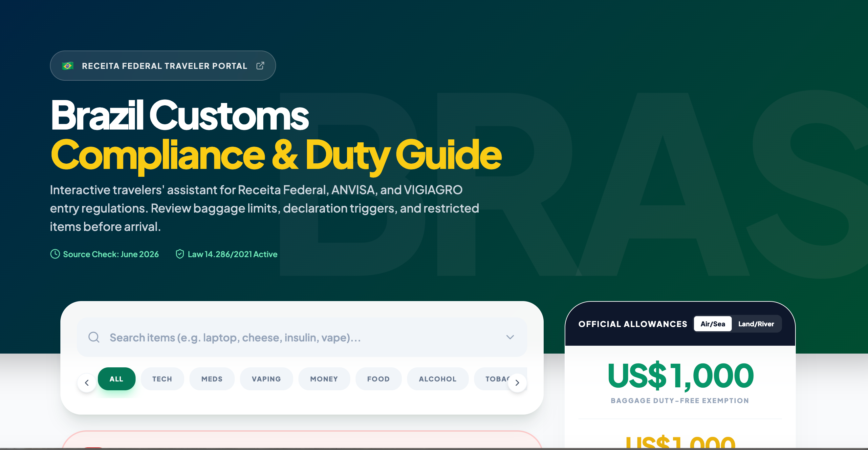Expand the search suggestions dropdown chevron
The height and width of the screenshot is (450, 868).
point(510,337)
